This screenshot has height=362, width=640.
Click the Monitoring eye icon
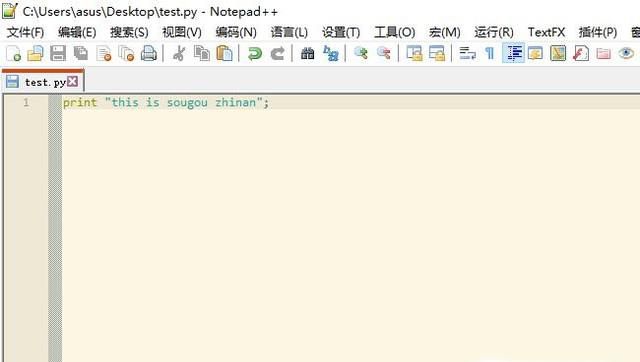click(626, 53)
